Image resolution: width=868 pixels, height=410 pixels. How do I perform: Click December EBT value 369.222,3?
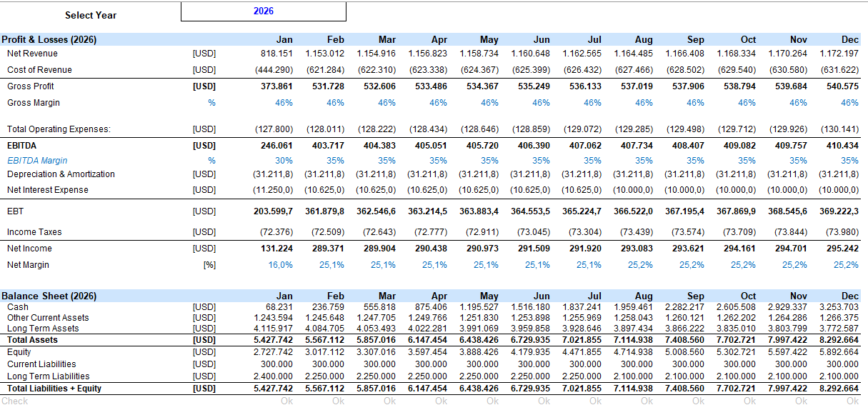click(839, 211)
